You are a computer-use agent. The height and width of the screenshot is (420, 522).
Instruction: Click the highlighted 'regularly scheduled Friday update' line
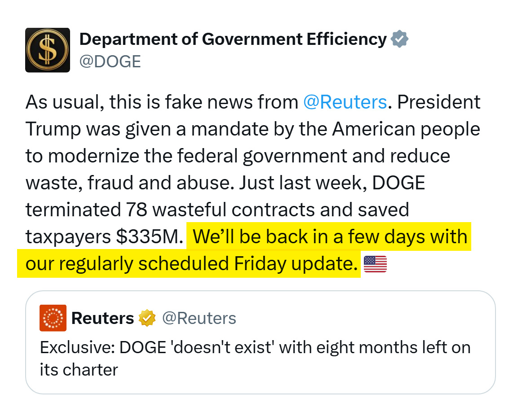pyautogui.click(x=189, y=264)
